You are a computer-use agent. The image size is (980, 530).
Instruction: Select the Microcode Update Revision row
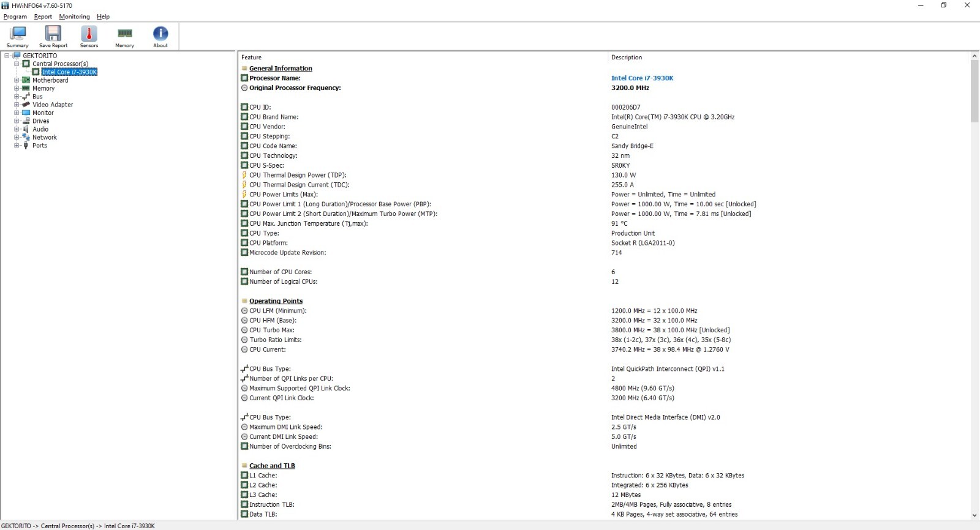[x=604, y=253]
